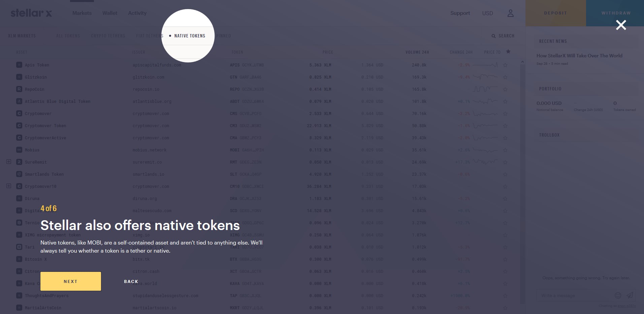Viewport: 644px width, 314px height.
Task: Click the Smartlands Token asset icon
Action: point(19,174)
